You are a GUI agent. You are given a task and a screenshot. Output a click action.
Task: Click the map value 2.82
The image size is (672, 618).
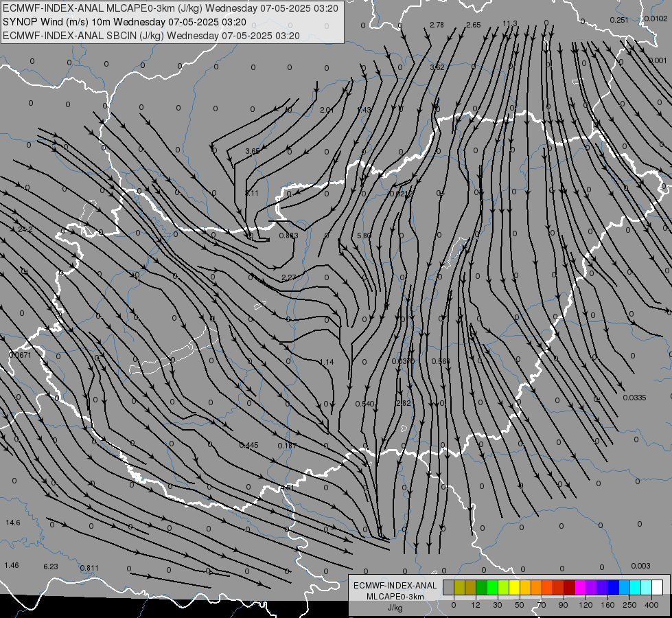[404, 403]
